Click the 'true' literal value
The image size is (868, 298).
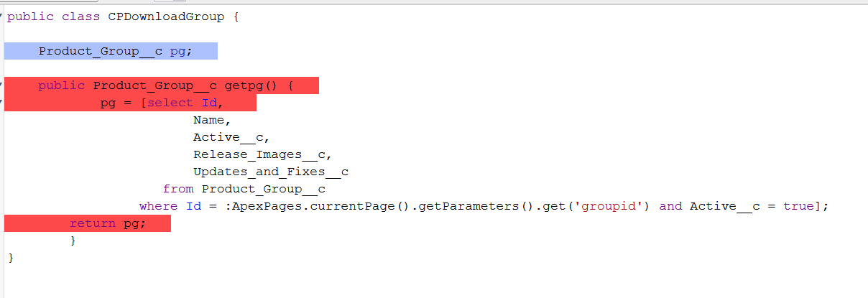pos(798,206)
